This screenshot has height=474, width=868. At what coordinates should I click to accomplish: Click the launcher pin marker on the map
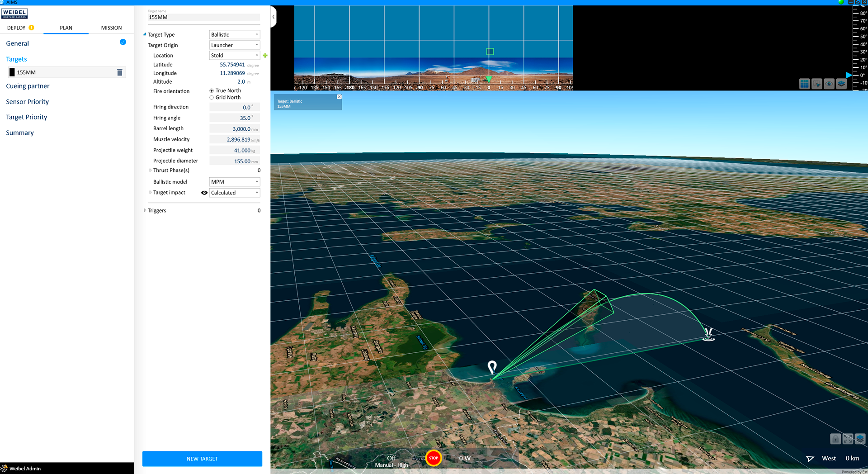(492, 367)
